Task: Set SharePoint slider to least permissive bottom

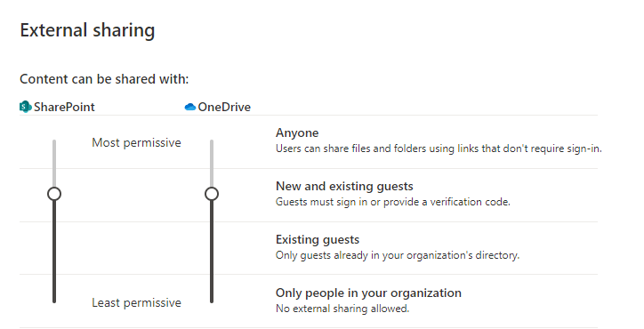Action: [x=54, y=301]
